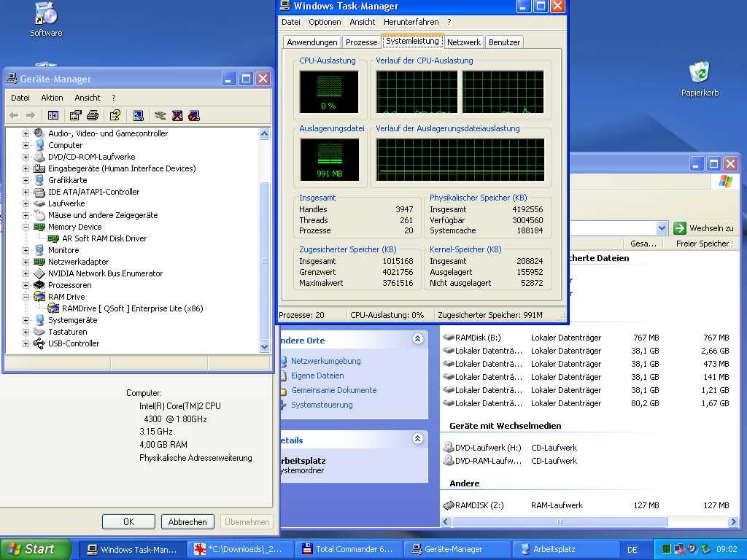Image resolution: width=747 pixels, height=560 pixels.
Task: Click the help icon in Geräte-Manager toolbar
Action: [115, 115]
